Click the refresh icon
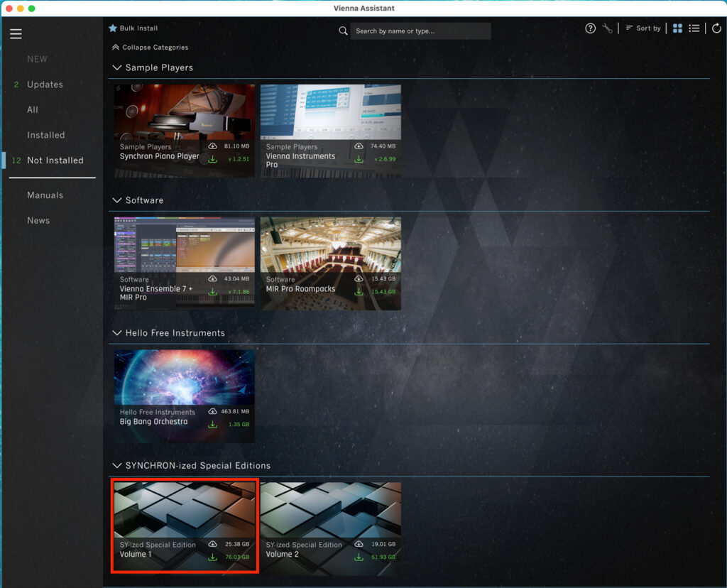 coord(716,28)
